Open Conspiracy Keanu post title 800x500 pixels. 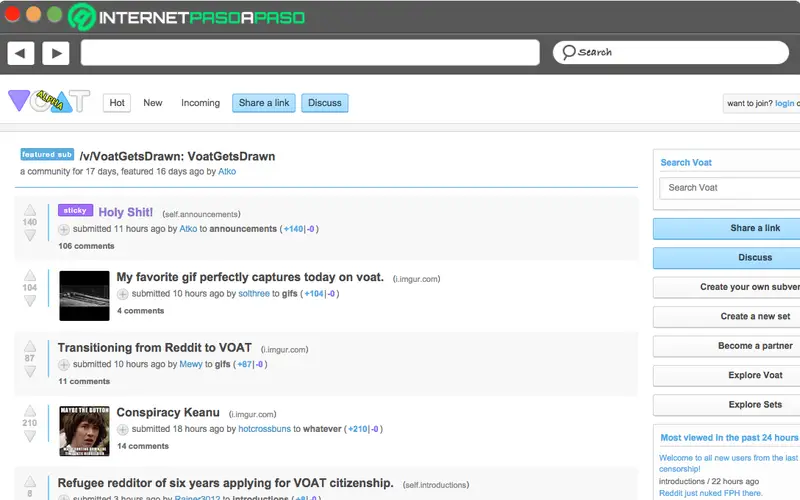pyautogui.click(x=168, y=412)
